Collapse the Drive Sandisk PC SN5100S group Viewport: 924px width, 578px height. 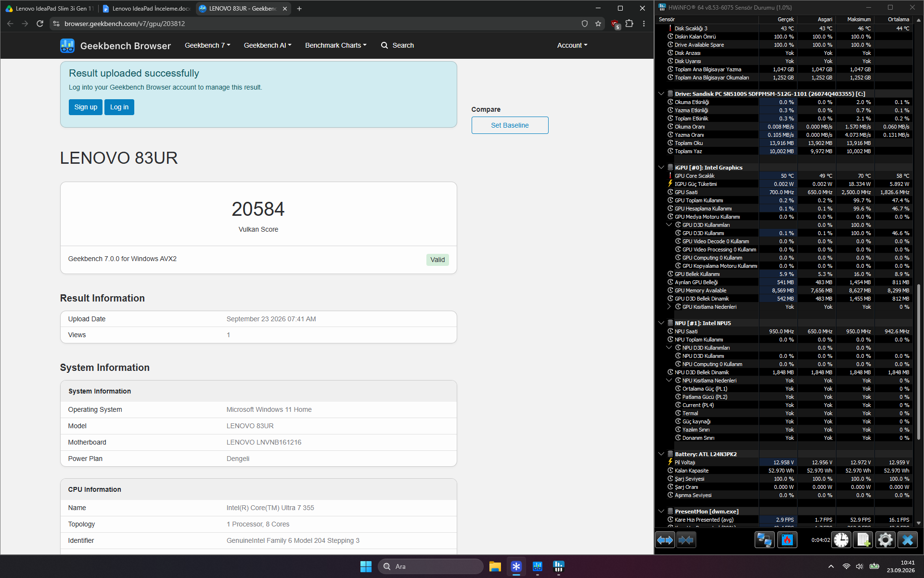(661, 94)
